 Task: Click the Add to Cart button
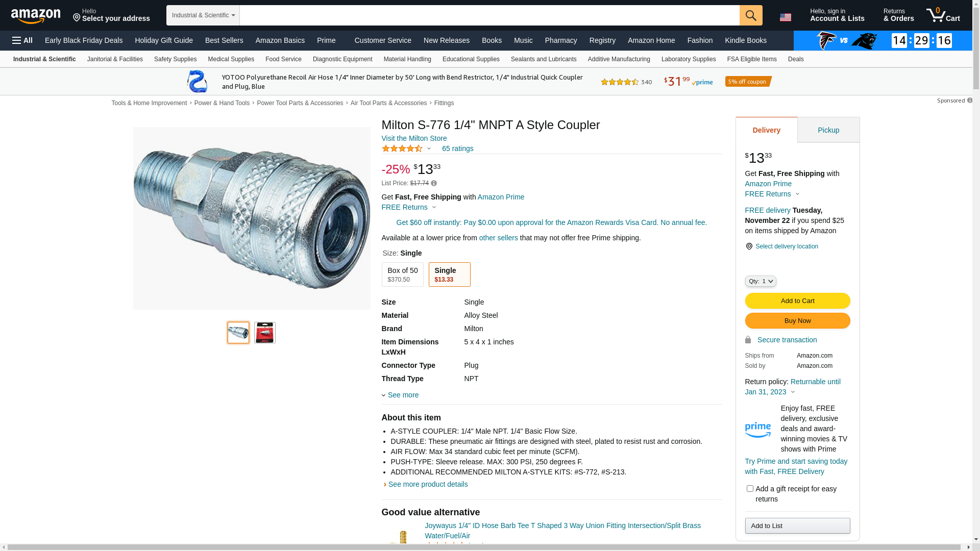[x=797, y=301]
